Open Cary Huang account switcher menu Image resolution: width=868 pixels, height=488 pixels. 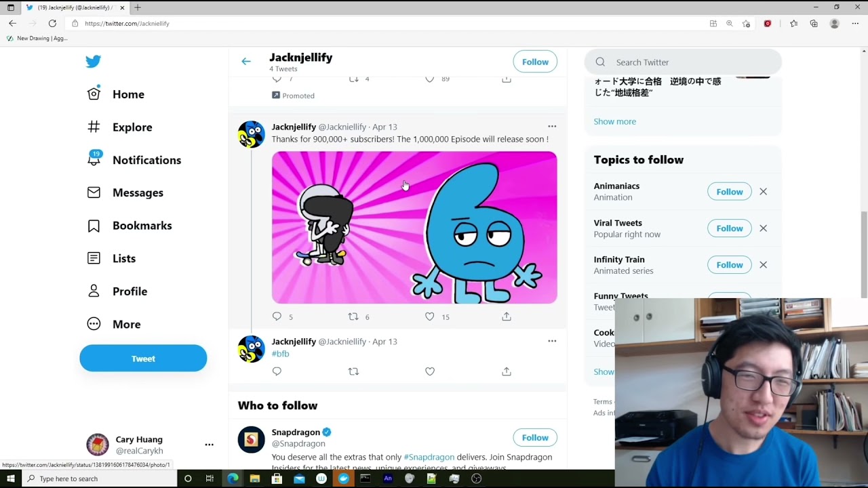point(150,445)
